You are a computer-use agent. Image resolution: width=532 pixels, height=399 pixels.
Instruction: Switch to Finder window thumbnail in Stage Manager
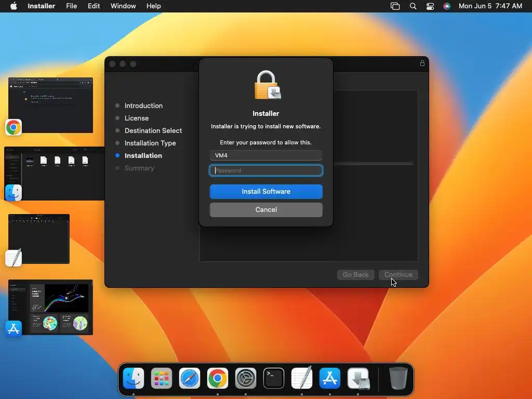tap(54, 174)
